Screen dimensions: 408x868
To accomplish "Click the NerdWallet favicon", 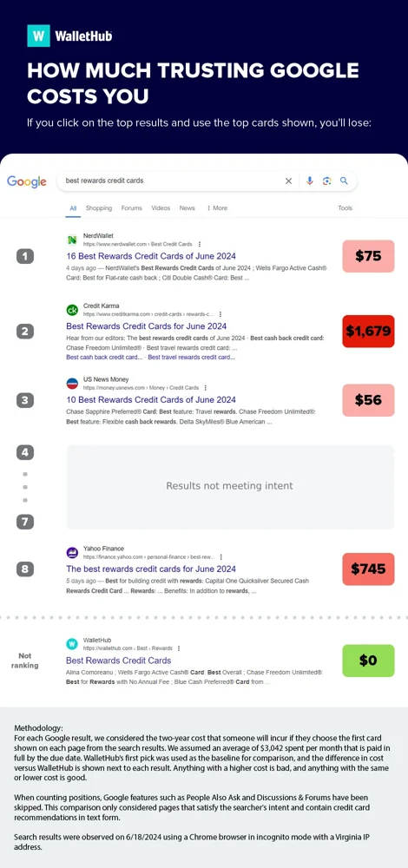I will tap(72, 240).
